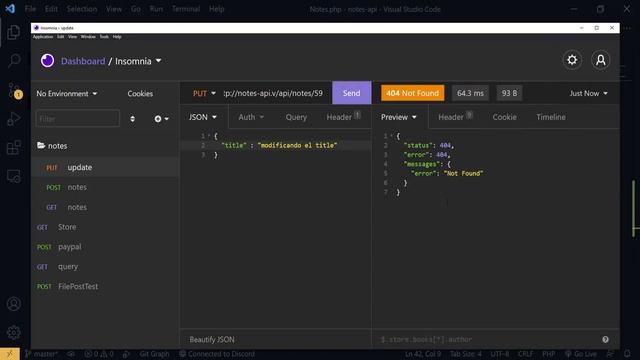Click errors and warnings status indicator

point(99,354)
